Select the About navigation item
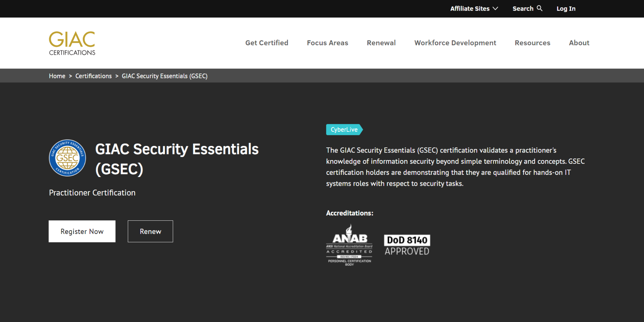644x322 pixels. 579,43
